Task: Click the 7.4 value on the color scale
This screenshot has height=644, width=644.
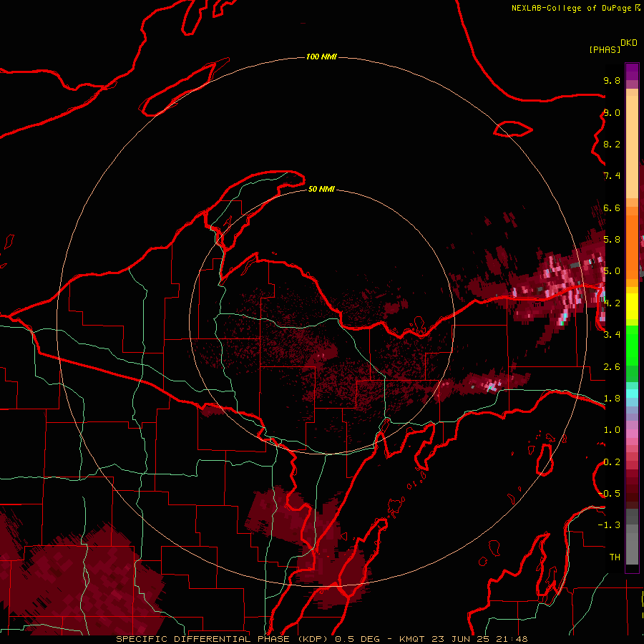Action: tap(612, 176)
